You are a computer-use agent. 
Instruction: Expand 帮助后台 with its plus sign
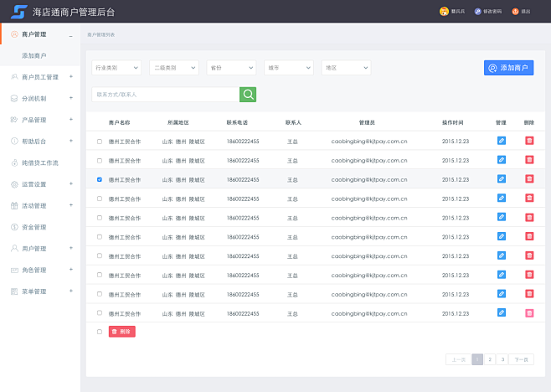click(x=71, y=141)
